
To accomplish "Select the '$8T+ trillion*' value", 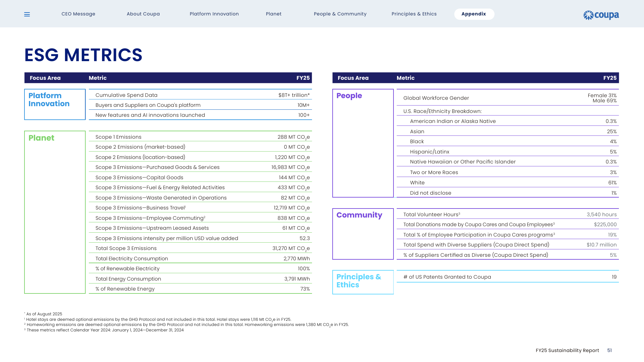I will (294, 95).
